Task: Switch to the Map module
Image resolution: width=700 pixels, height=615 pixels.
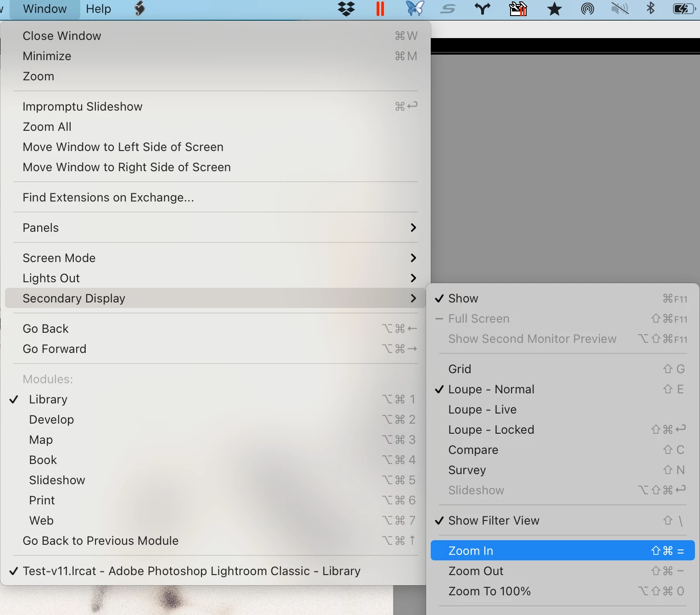Action: [x=216, y=440]
